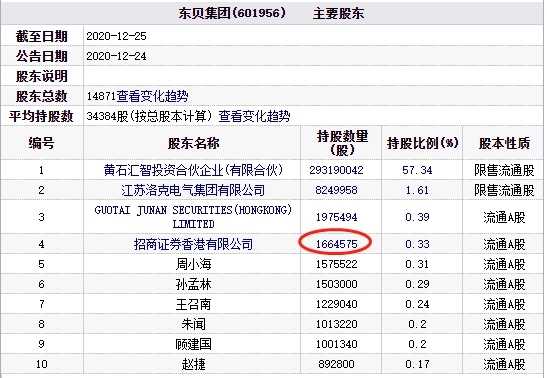Select the date value 2020-12-24
This screenshot has width=547, height=378.
click(117, 56)
